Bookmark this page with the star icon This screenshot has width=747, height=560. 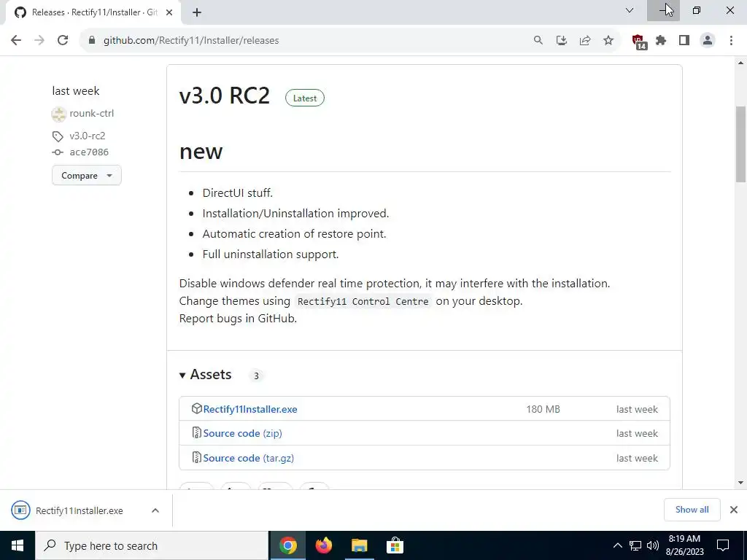click(608, 41)
